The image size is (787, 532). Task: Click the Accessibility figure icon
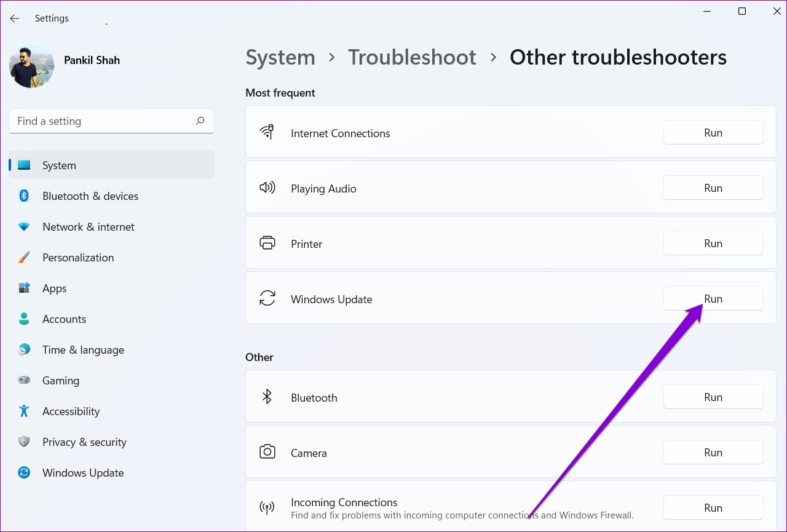pyautogui.click(x=24, y=411)
